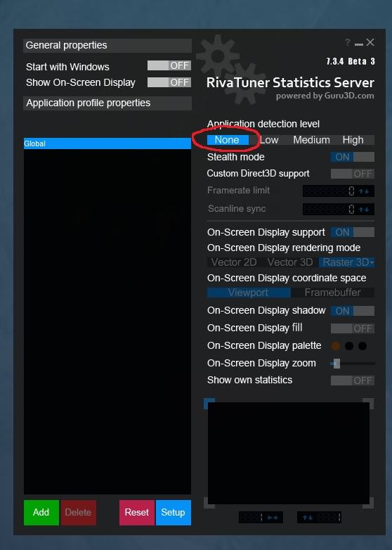Snap OSD to top-left preview corner
392x550 pixels.
(x=209, y=404)
